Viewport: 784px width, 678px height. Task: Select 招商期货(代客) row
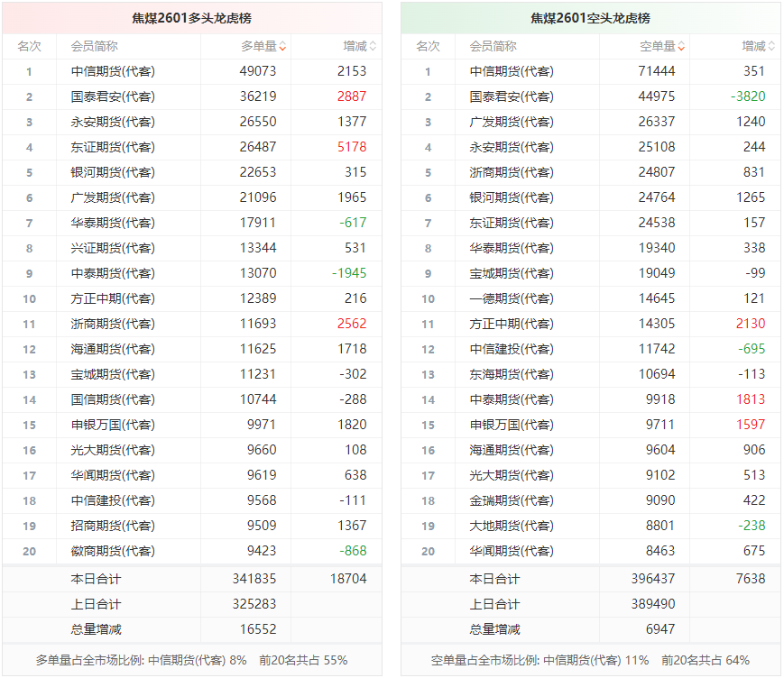192,526
